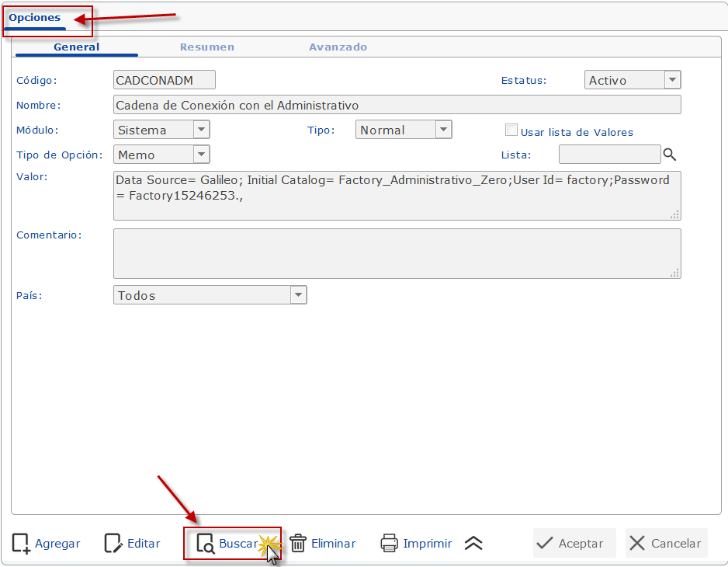Open the Tipo dropdown showing Normal
The height and width of the screenshot is (567, 728).
pos(443,130)
